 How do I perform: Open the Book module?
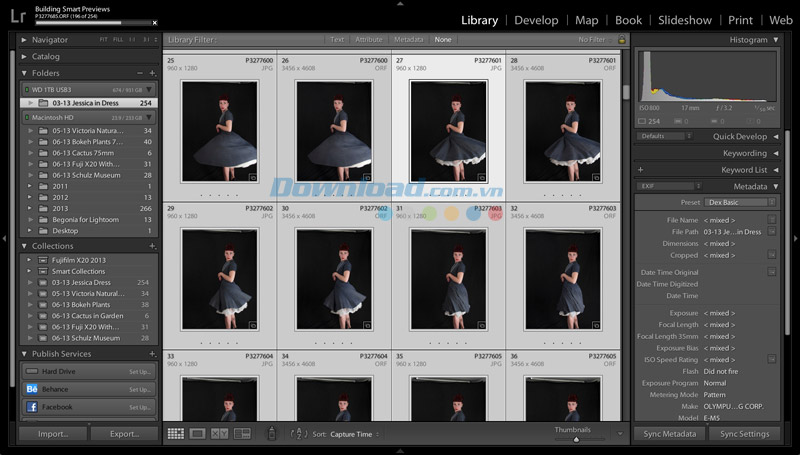(x=628, y=20)
